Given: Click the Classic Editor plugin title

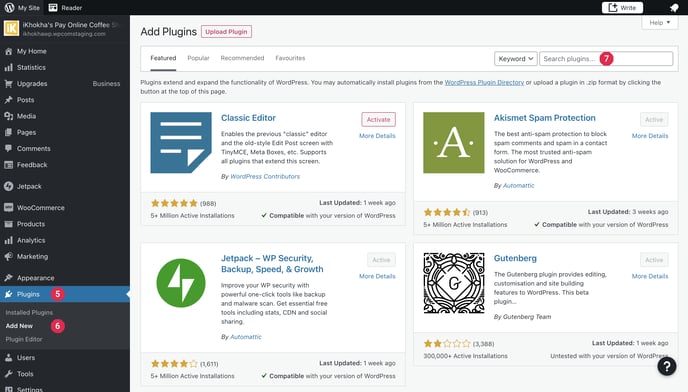Looking at the screenshot, I should (x=248, y=118).
